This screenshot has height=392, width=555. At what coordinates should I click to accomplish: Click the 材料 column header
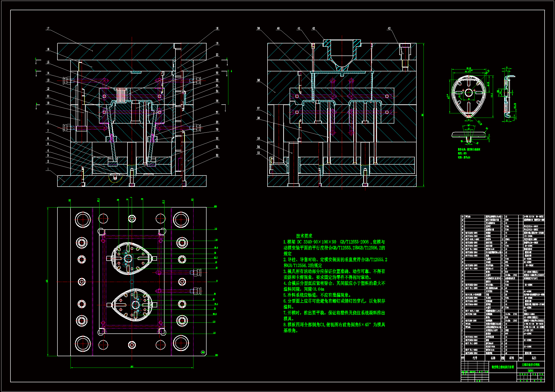512,358
